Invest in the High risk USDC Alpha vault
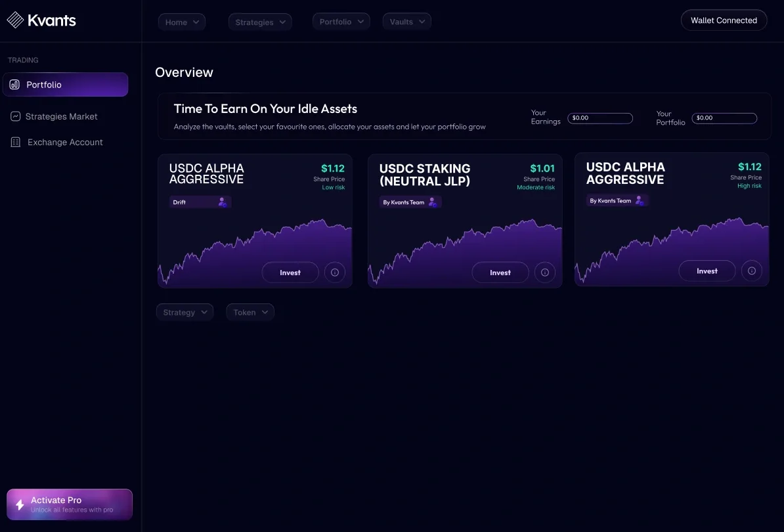Image resolution: width=784 pixels, height=532 pixels. coord(707,271)
